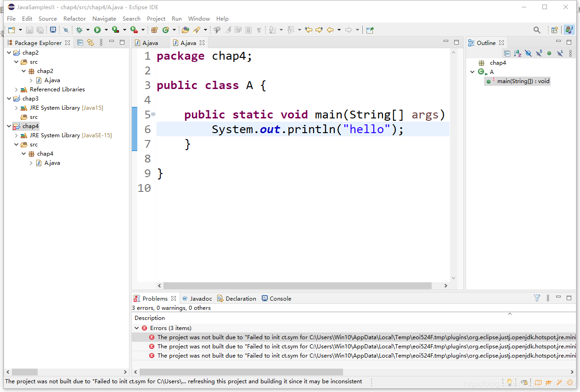Click the Back navigation arrow

click(x=330, y=30)
